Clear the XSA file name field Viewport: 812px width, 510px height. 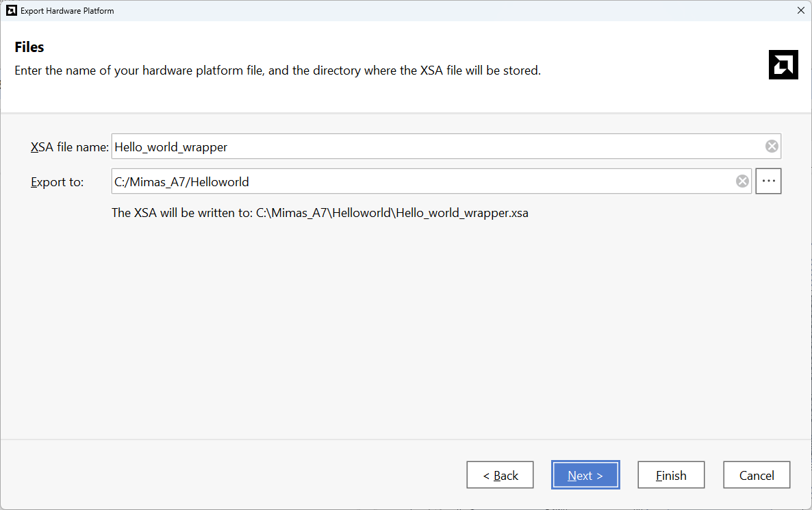coord(772,146)
